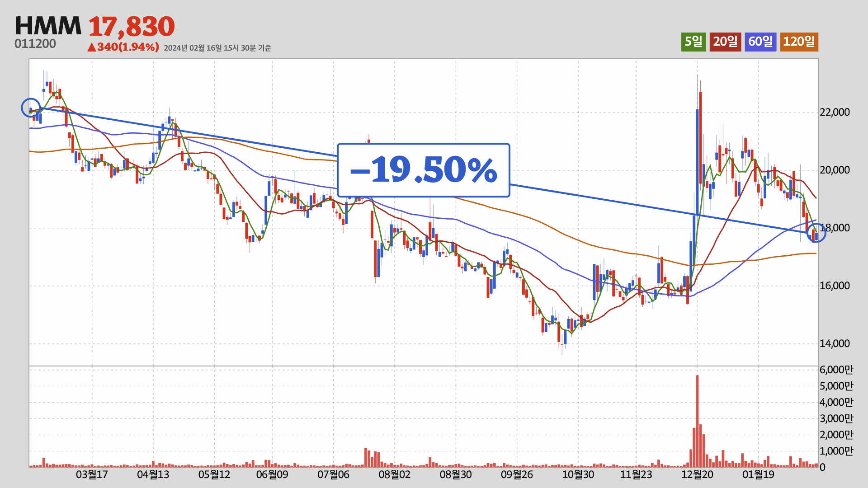The width and height of the screenshot is (868, 488).
Task: Click the 5,000만 volume axis label
Action: (x=836, y=386)
